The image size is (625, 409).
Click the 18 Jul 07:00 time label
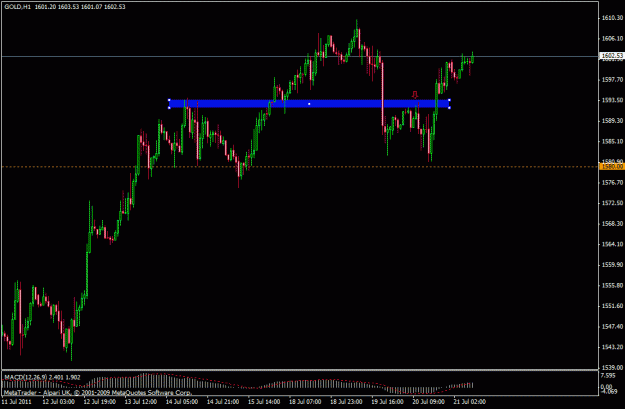click(x=305, y=402)
